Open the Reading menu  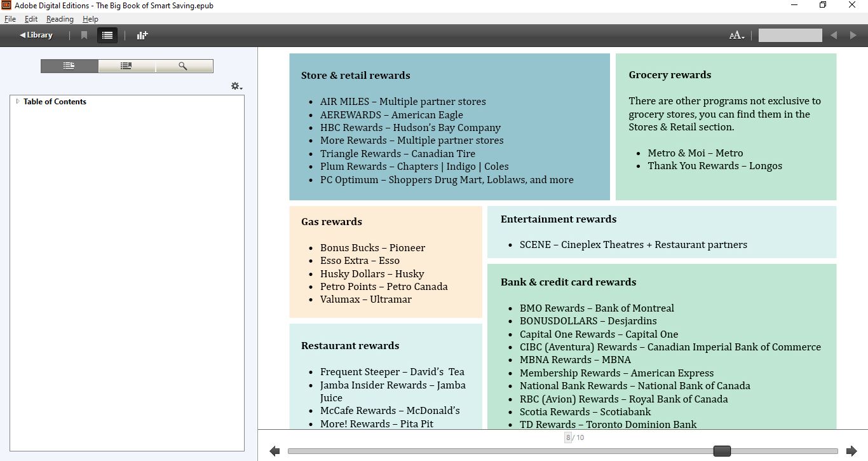click(60, 19)
